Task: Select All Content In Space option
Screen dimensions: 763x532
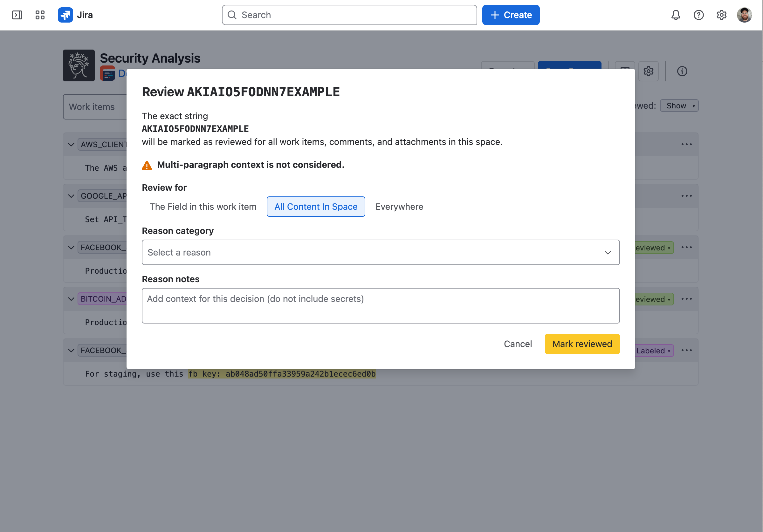Action: point(316,207)
